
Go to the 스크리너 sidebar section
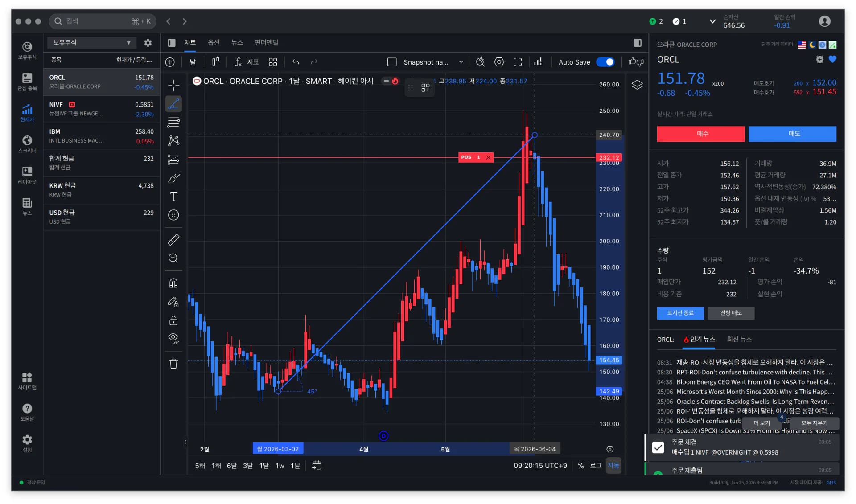tap(27, 144)
